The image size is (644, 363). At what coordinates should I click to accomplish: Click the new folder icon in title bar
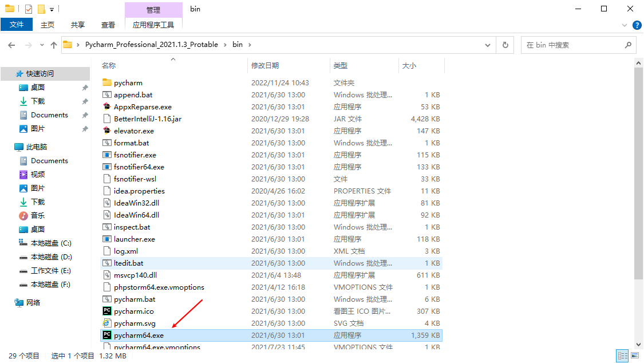coord(41,9)
